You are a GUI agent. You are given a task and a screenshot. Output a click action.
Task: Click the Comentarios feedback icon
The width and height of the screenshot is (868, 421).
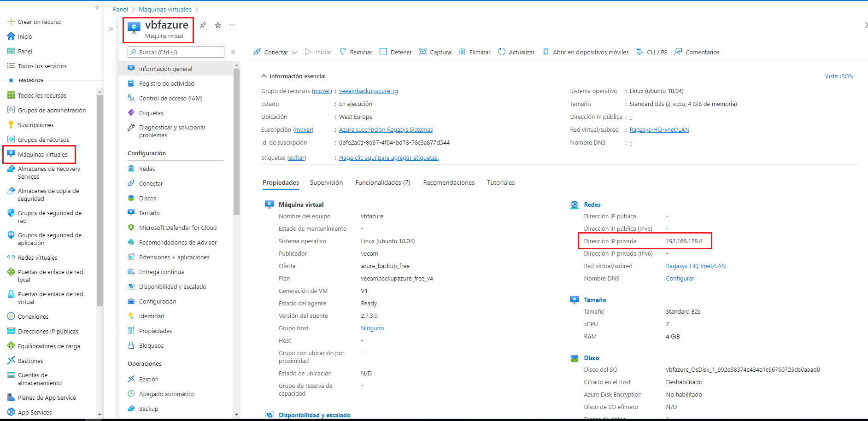[x=678, y=52]
